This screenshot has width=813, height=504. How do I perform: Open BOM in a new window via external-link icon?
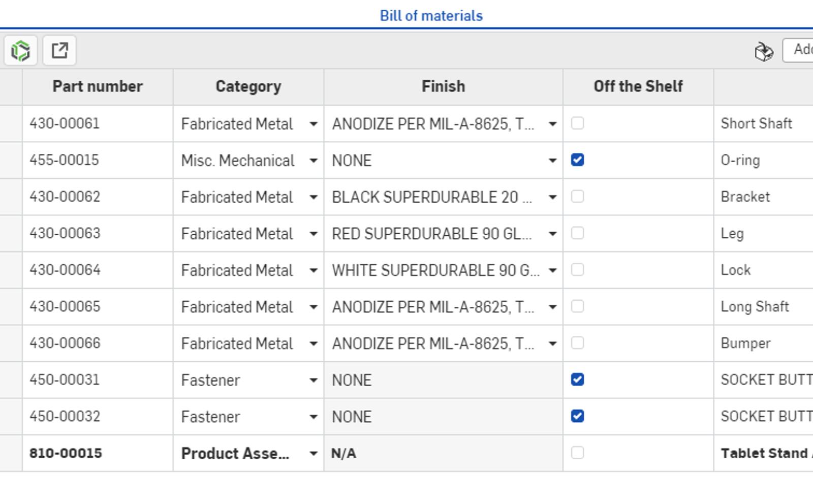click(x=59, y=51)
